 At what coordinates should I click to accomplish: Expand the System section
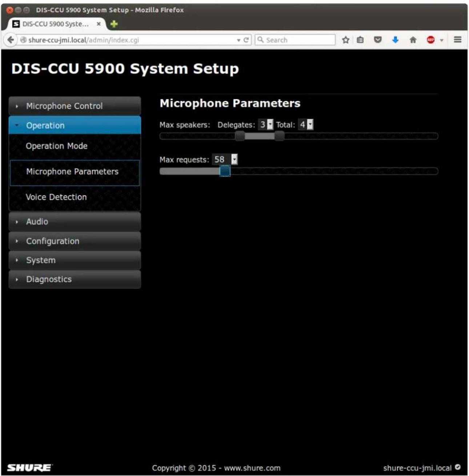[75, 260]
